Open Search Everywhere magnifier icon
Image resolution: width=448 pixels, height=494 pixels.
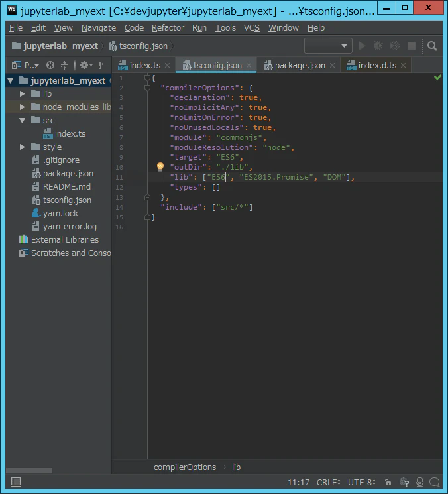pyautogui.click(x=432, y=46)
